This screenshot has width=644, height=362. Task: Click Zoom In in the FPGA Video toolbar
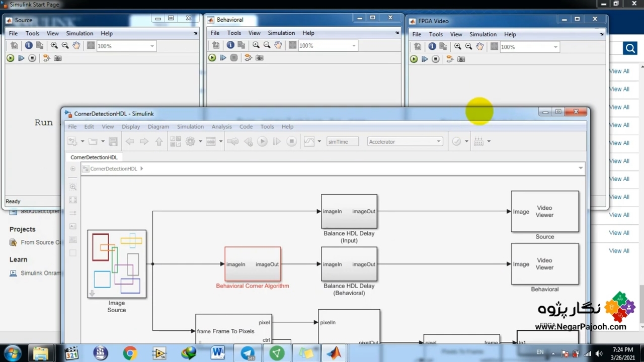[457, 47]
